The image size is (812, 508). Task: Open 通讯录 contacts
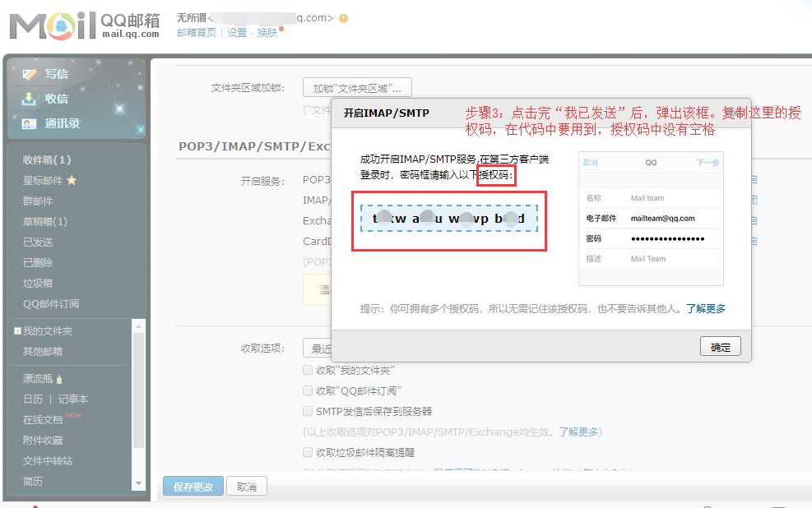point(63,123)
